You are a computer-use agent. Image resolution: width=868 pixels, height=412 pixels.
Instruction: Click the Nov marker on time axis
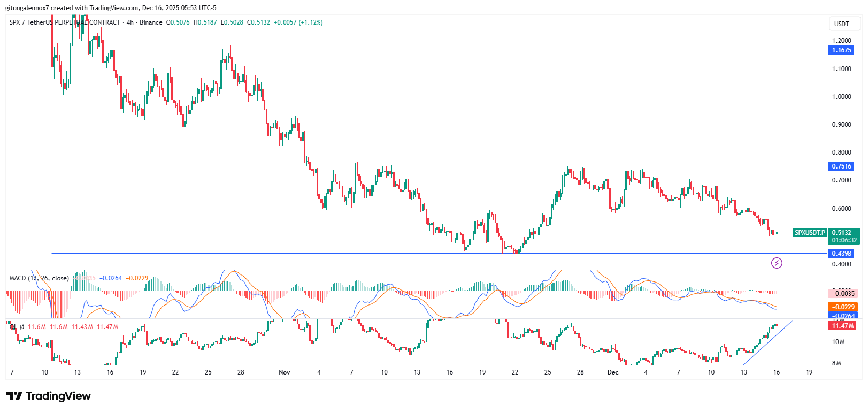(x=284, y=372)
